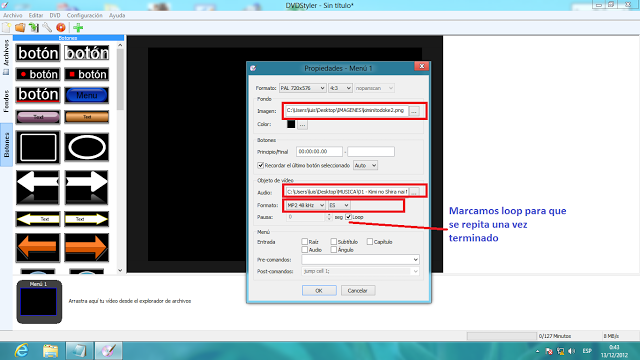
Task: Open File Explorer from taskbar
Action: (x=51, y=351)
